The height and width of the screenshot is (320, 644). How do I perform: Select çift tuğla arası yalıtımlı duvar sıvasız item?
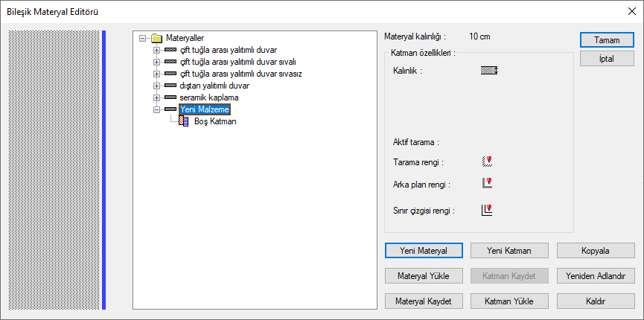click(241, 74)
